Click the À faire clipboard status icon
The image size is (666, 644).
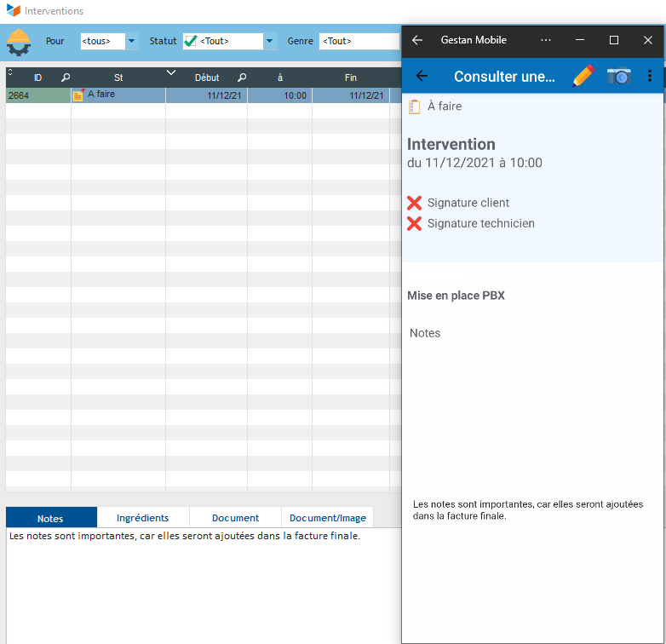click(x=415, y=106)
